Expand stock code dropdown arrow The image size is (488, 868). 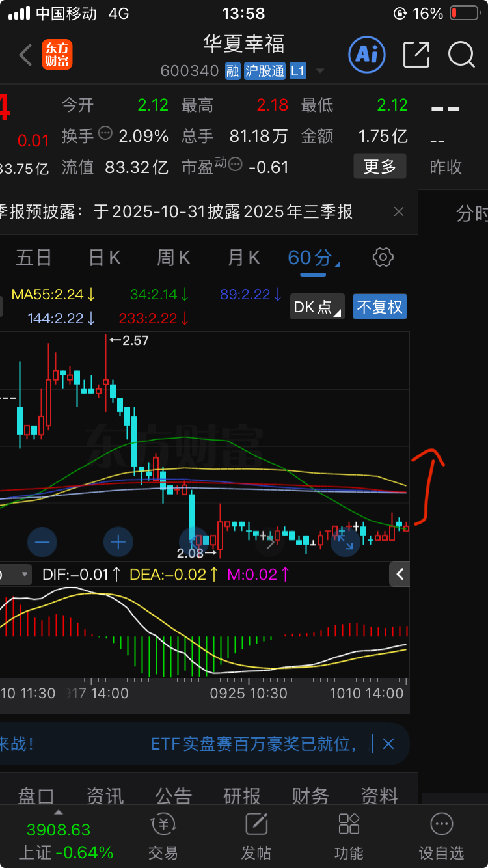click(319, 71)
